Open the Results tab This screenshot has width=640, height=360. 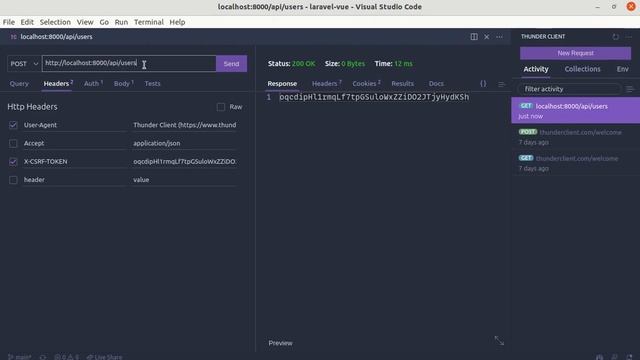pyautogui.click(x=402, y=84)
